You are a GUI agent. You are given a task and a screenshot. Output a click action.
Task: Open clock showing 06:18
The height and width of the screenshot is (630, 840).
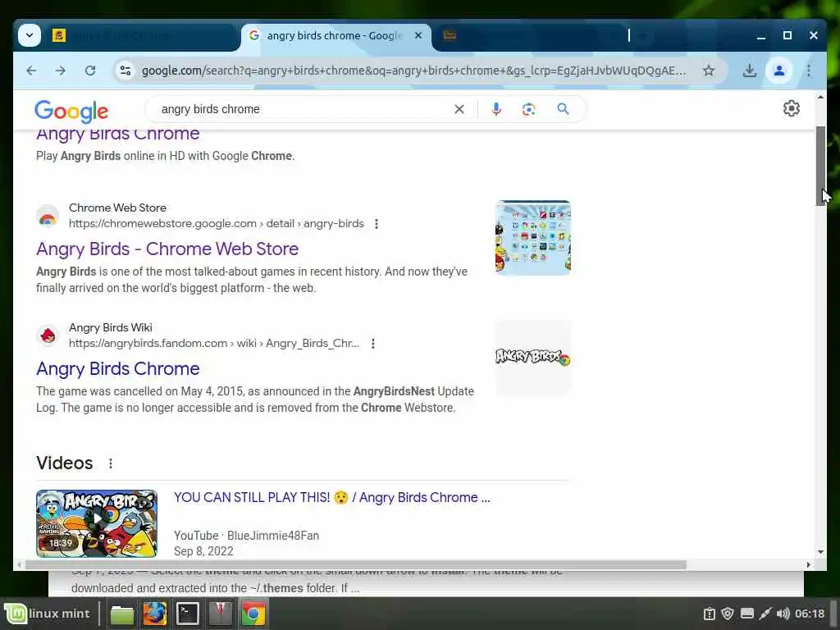(810, 614)
